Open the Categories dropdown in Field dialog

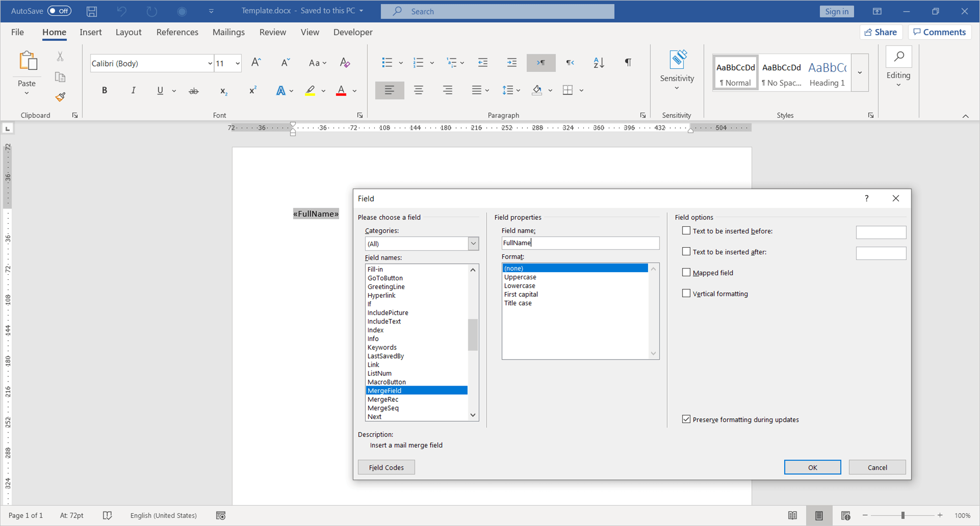click(x=472, y=243)
